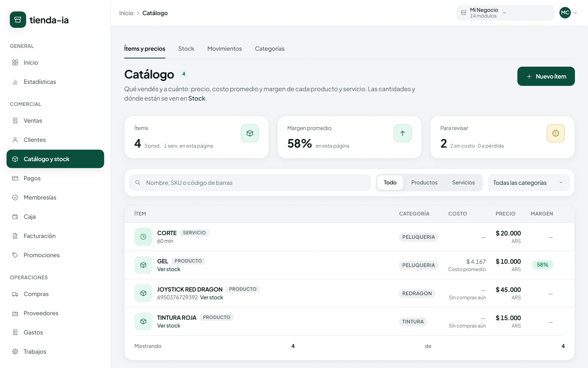Click the TINTURA category chip

413,322
